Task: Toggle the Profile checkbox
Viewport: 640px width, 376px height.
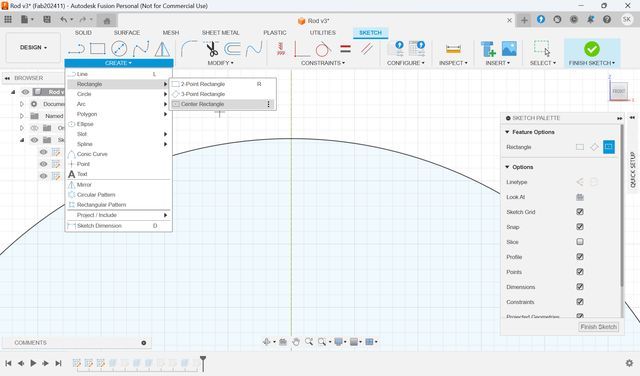Action: click(x=580, y=256)
